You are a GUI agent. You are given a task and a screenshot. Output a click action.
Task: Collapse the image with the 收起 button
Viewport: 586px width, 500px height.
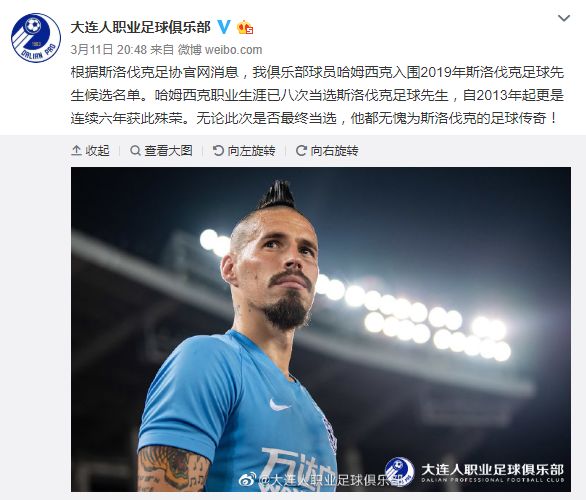pyautogui.click(x=90, y=151)
